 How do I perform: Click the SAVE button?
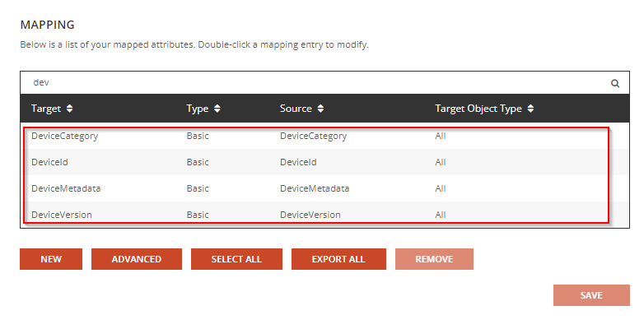[x=591, y=295]
